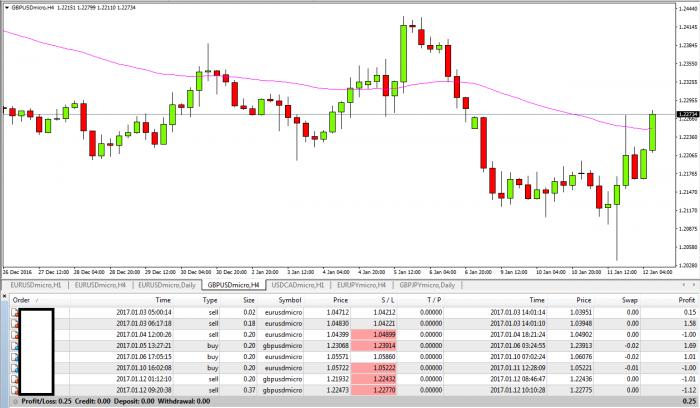Click the close time 2017.01.12 10:10:28

pos(518,390)
